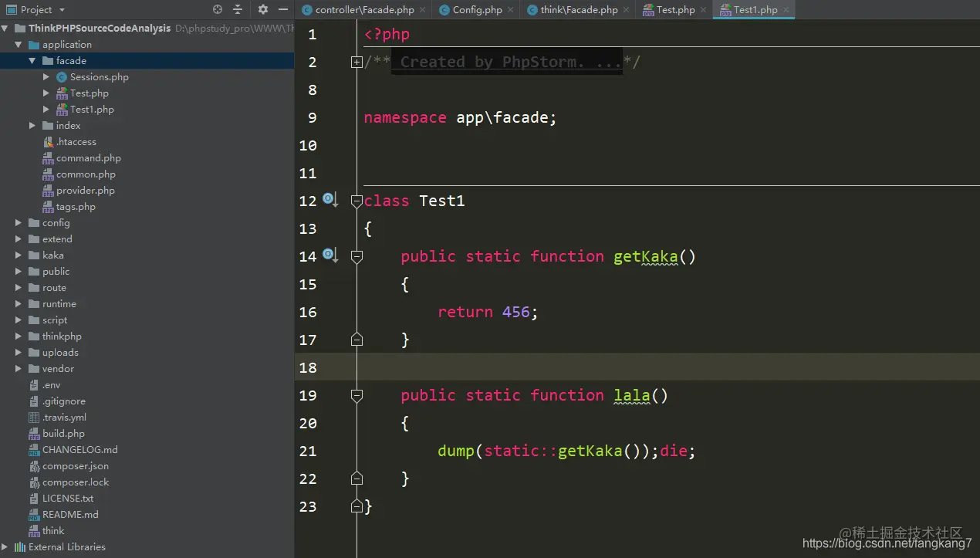Expand the Test.php node arrow in tree
Image resolution: width=980 pixels, height=558 pixels.
pos(46,93)
